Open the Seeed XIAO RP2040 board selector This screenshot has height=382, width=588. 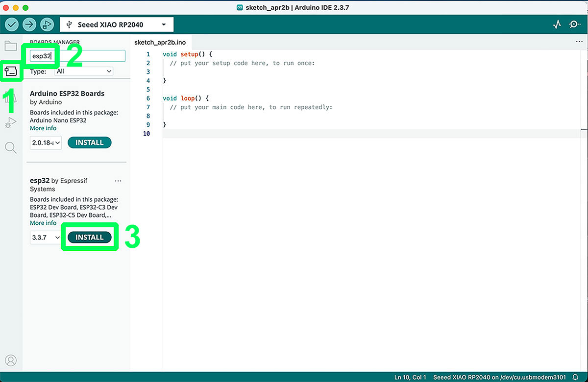click(117, 24)
